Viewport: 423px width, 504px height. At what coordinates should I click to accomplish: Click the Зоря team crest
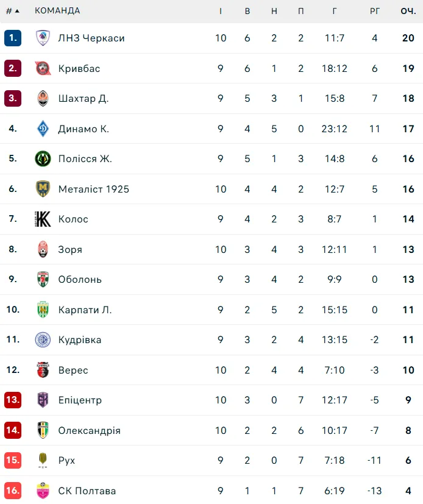[42, 249]
